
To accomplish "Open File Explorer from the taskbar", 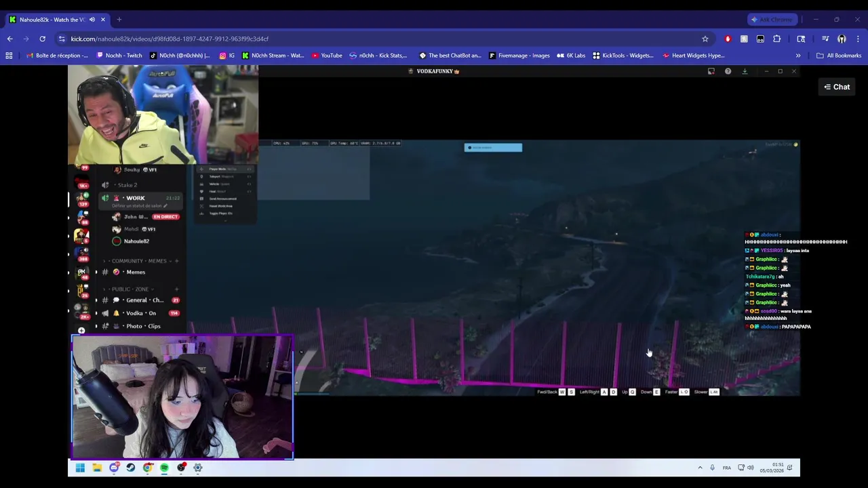I will coord(97,468).
